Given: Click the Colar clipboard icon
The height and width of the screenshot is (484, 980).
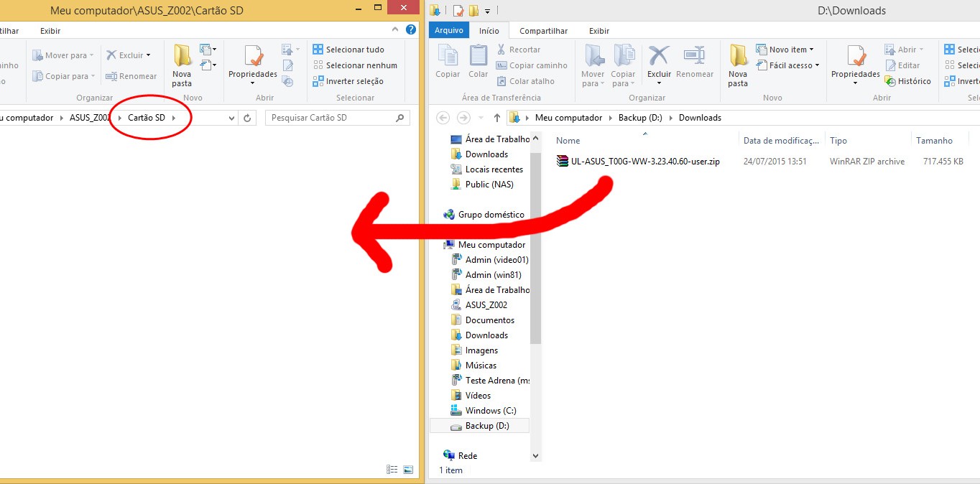Looking at the screenshot, I should [x=478, y=57].
